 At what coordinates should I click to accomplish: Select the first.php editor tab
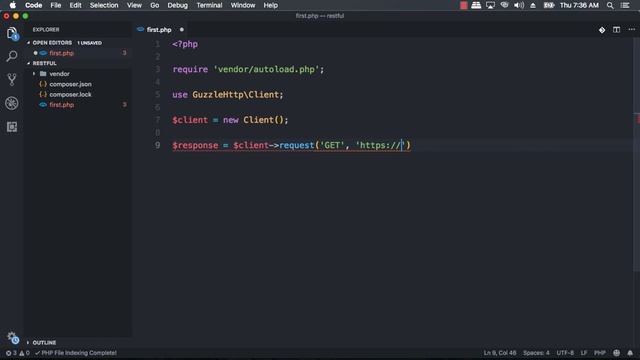[160, 30]
